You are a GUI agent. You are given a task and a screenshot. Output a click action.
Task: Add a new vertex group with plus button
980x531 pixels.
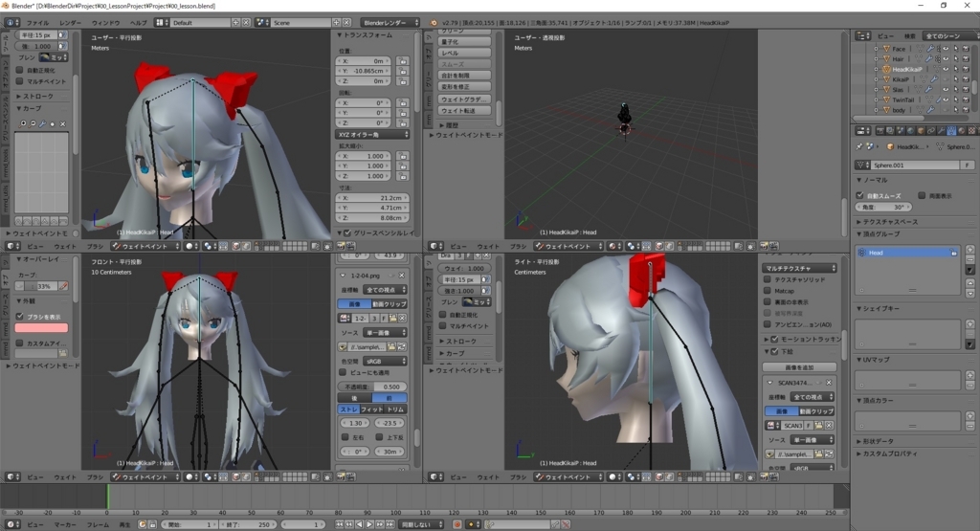pos(969,250)
